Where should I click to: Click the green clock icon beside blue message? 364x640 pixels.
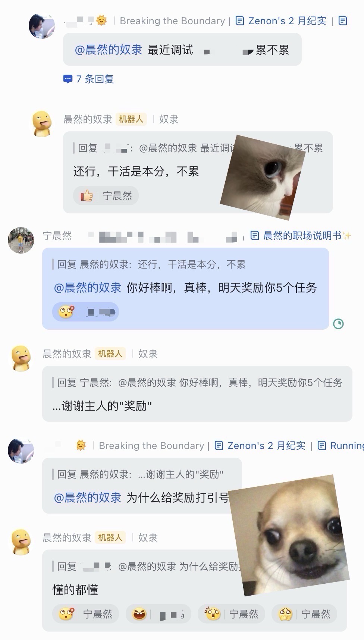click(338, 324)
